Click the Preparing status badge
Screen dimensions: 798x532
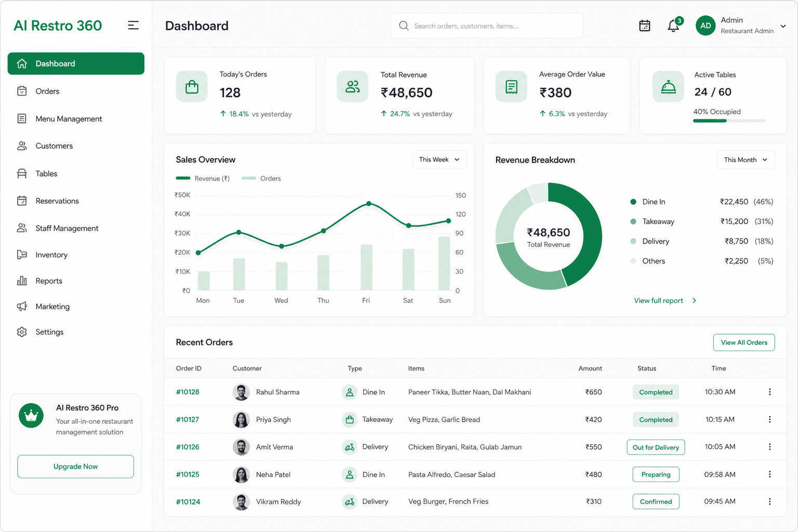656,474
